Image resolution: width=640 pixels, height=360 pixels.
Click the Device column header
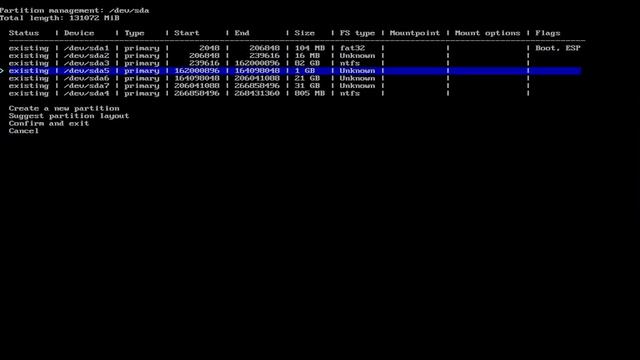(x=79, y=33)
